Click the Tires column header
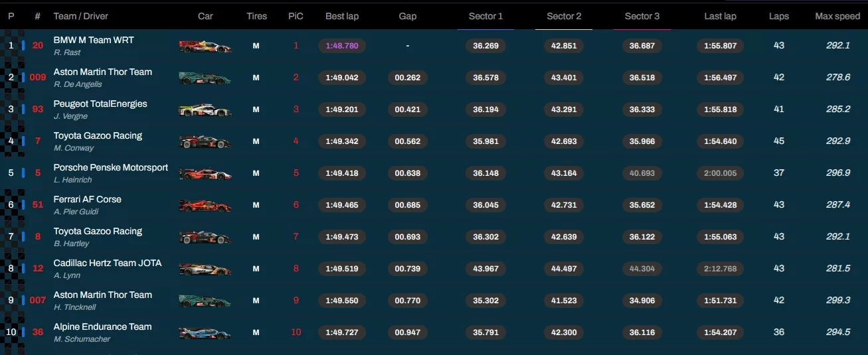The width and height of the screenshot is (868, 355). click(256, 16)
